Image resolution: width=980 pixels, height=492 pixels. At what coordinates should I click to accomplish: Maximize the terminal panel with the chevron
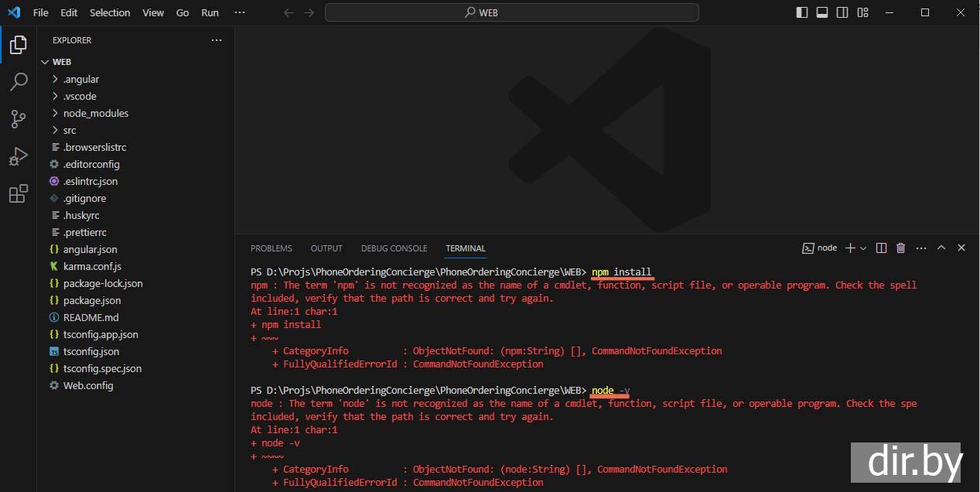pos(941,248)
